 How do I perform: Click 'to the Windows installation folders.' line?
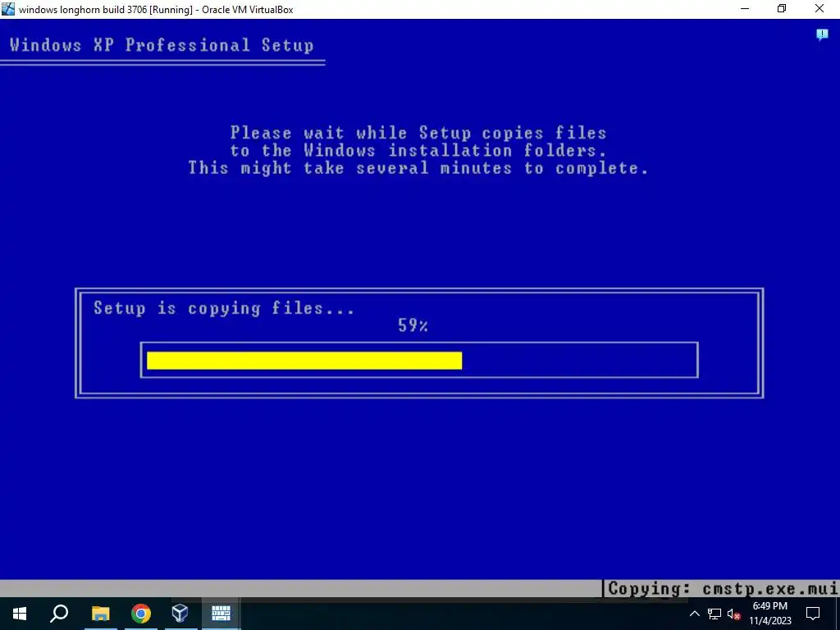pyautogui.click(x=418, y=150)
